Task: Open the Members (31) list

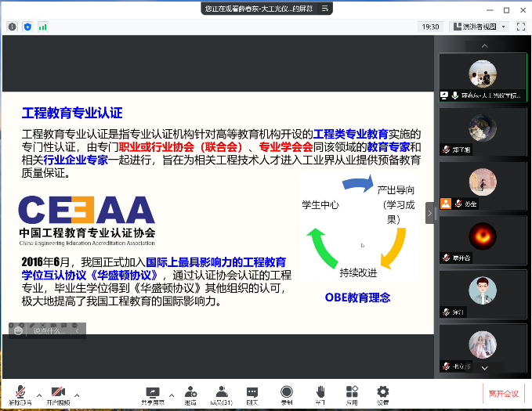Action: coord(222,395)
